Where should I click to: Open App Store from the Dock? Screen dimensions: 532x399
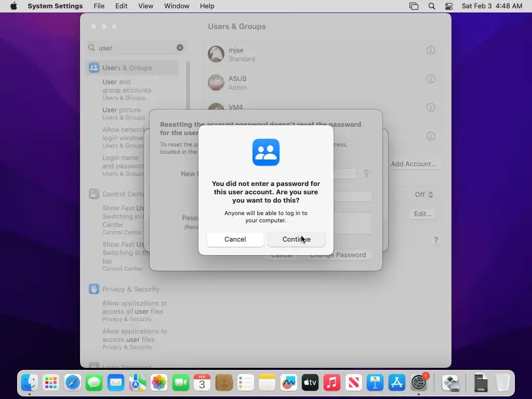pyautogui.click(x=396, y=383)
